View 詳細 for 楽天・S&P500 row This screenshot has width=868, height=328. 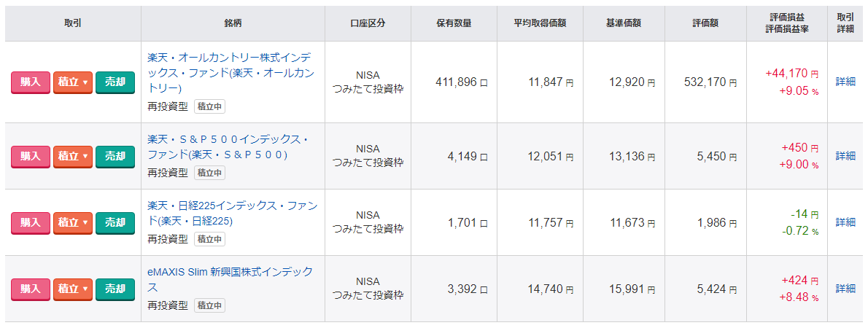click(845, 156)
